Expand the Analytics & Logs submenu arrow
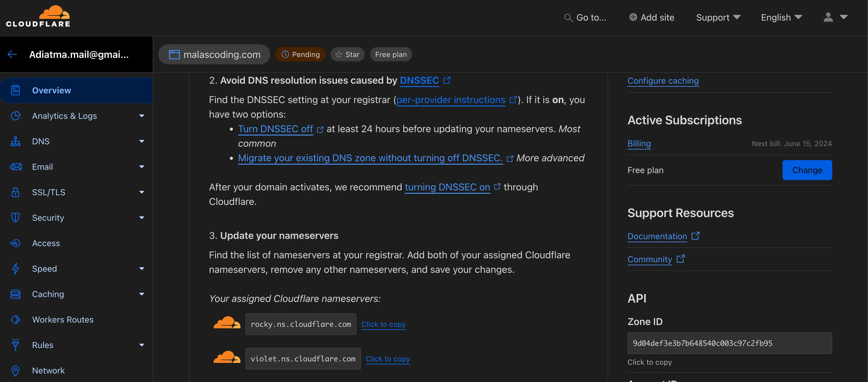The image size is (868, 382). pyautogui.click(x=142, y=116)
